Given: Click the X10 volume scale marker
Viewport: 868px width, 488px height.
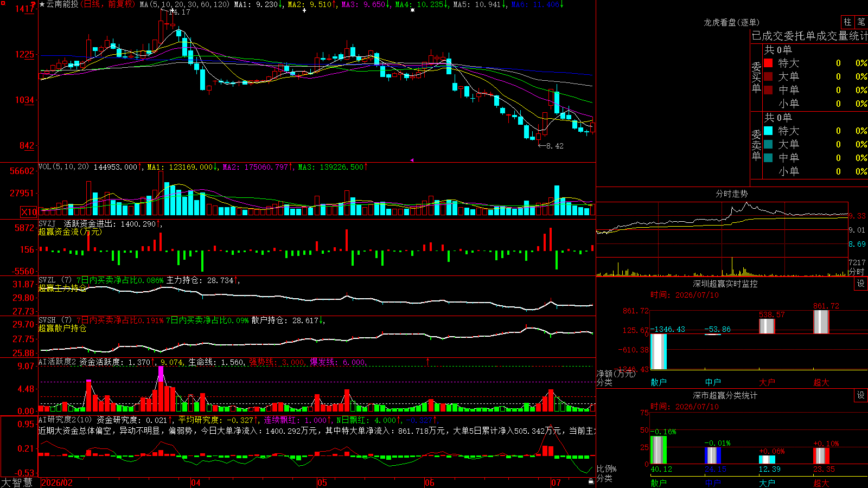Looking at the screenshot, I should pyautogui.click(x=29, y=212).
